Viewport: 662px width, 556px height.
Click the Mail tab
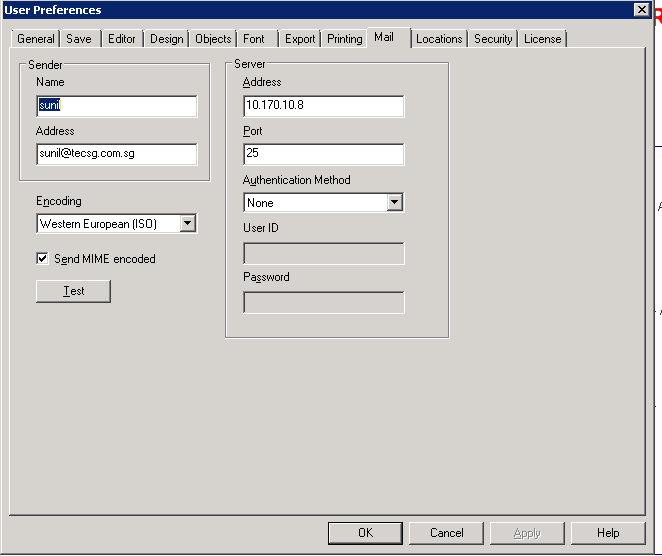click(388, 37)
